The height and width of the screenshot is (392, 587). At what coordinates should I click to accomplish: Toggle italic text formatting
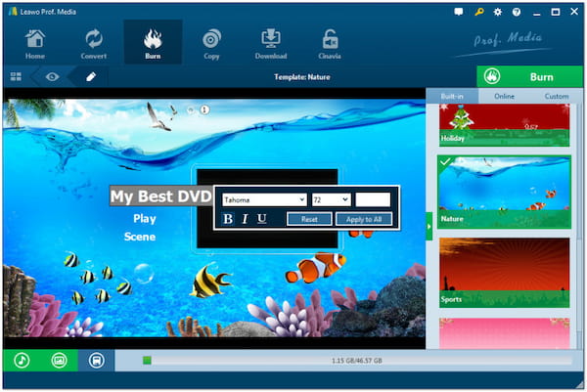pos(245,219)
